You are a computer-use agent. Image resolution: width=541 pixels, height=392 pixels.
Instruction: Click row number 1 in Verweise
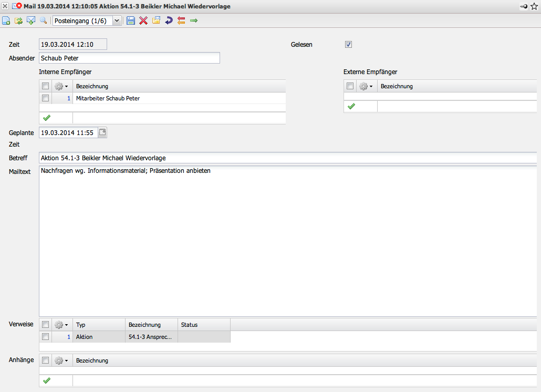[x=69, y=337]
